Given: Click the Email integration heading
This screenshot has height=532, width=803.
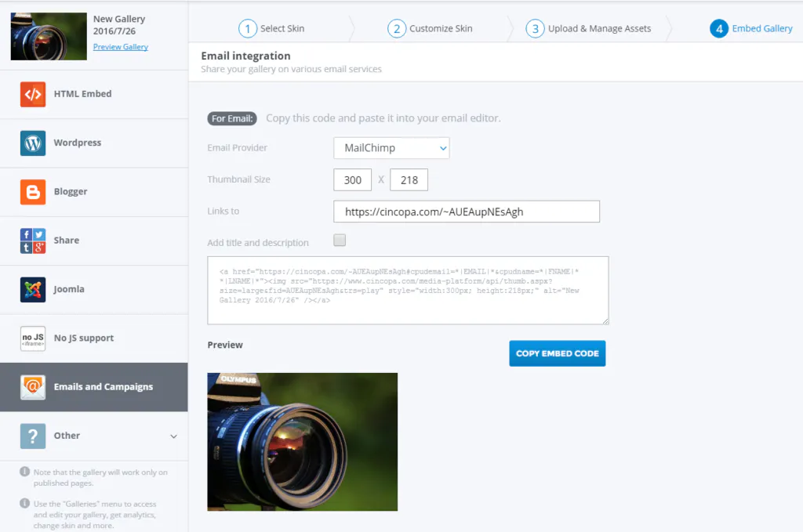Looking at the screenshot, I should click(x=245, y=56).
